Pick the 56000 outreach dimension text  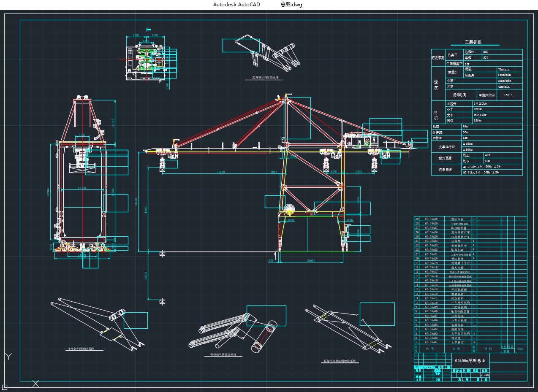(x=220, y=172)
